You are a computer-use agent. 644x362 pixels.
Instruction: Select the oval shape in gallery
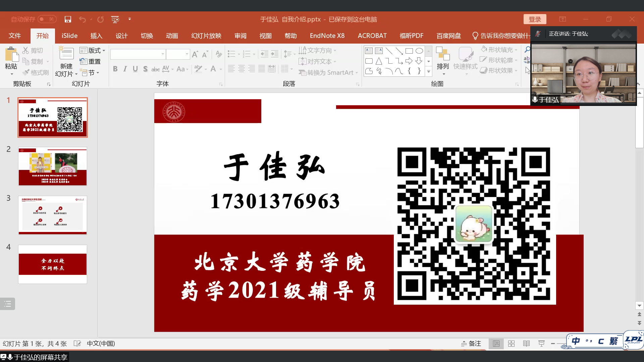[419, 51]
